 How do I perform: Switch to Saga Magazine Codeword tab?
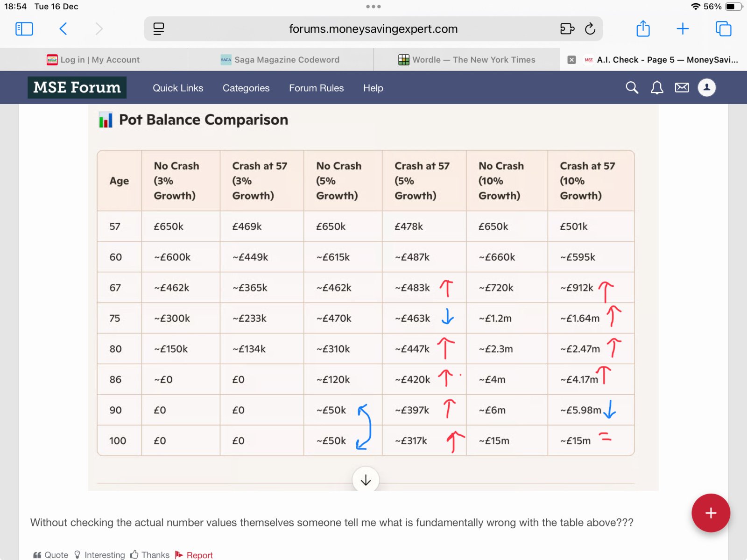point(280,60)
